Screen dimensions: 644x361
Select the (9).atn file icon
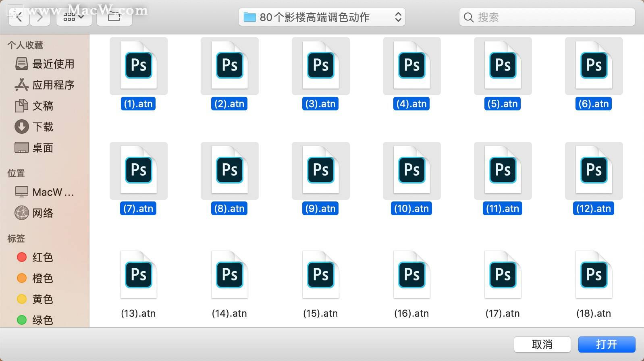tap(321, 170)
